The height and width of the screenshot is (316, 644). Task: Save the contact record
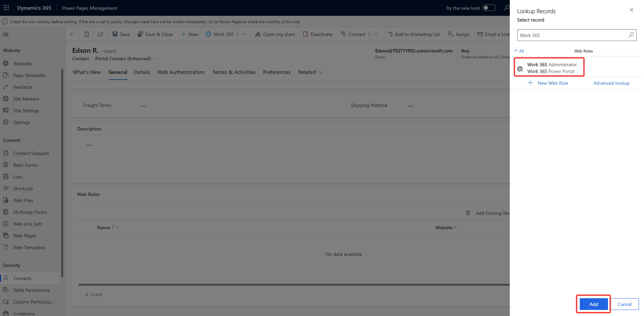pyautogui.click(x=121, y=34)
